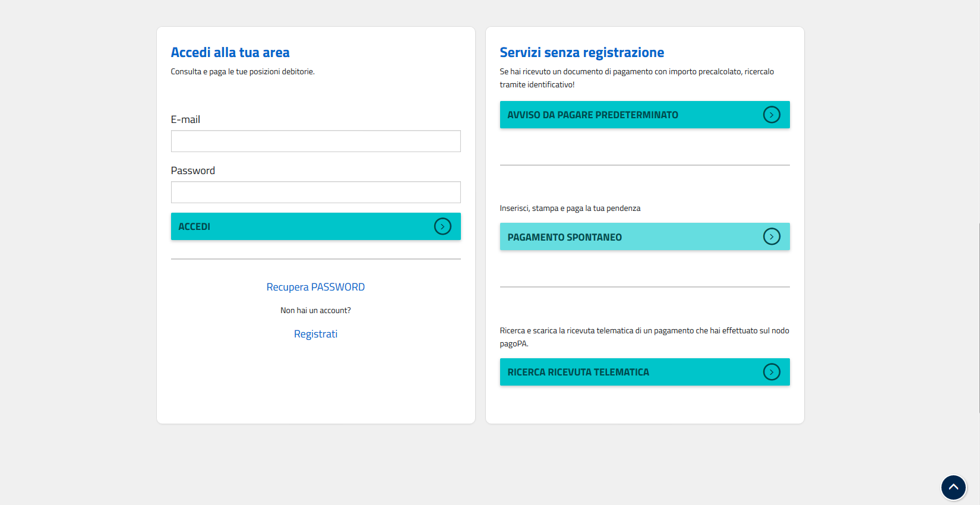
Task: Open the Registrati sign-up link
Action: [x=315, y=334]
